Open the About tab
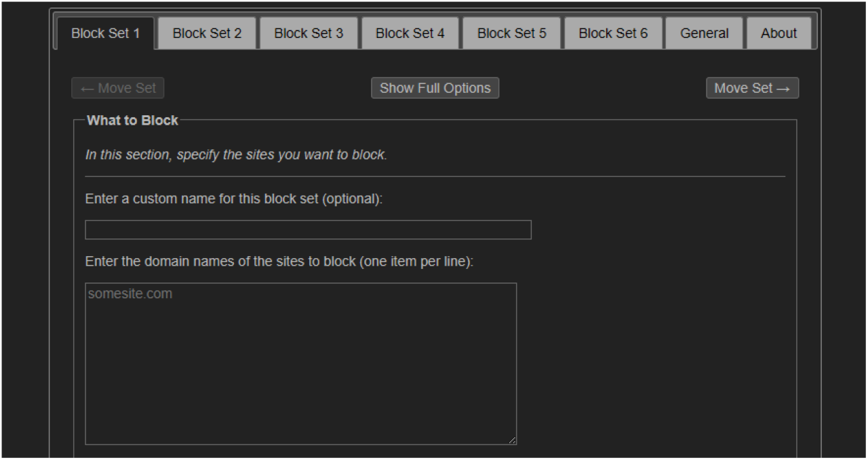Image resolution: width=868 pixels, height=460 pixels. pos(778,33)
